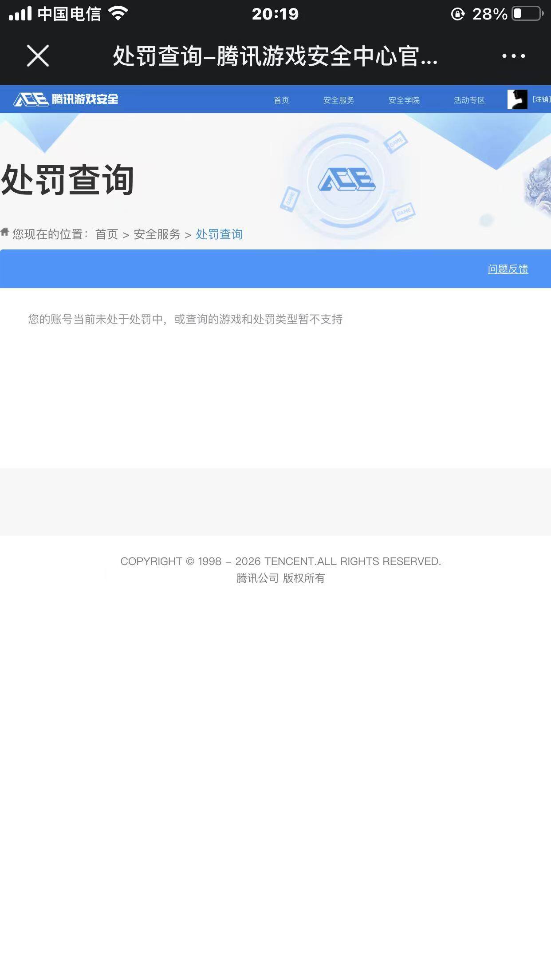
Task: Follow the 安全服务 breadcrumb link
Action: pyautogui.click(x=157, y=234)
